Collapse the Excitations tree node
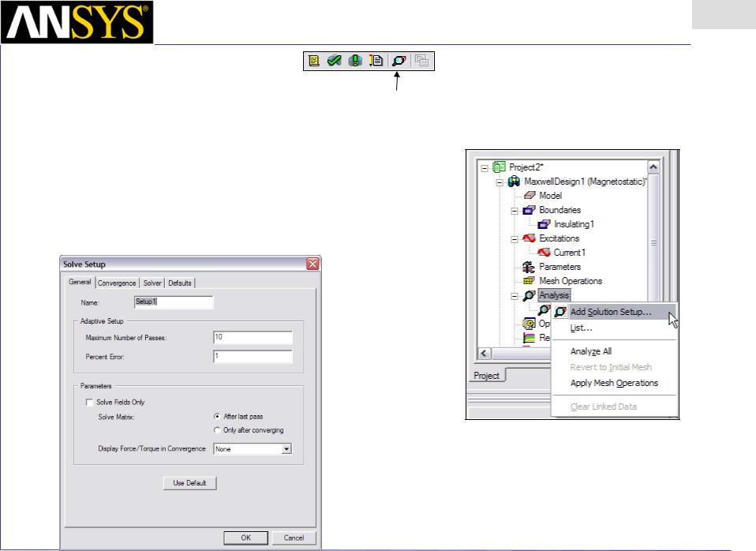The image size is (756, 551). (x=515, y=239)
